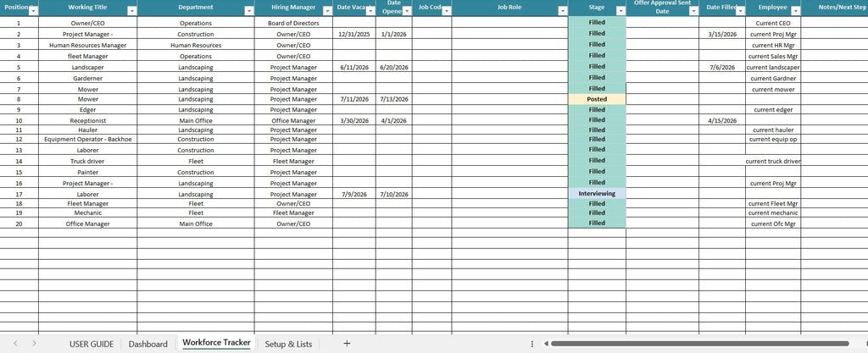This screenshot has width=868, height=353.
Task: Select the 7/13/2026 date opened cell
Action: (393, 99)
